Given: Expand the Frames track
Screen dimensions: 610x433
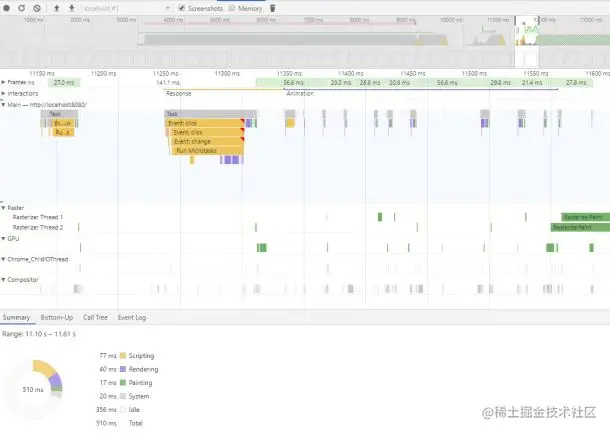Looking at the screenshot, I should coord(3,82).
